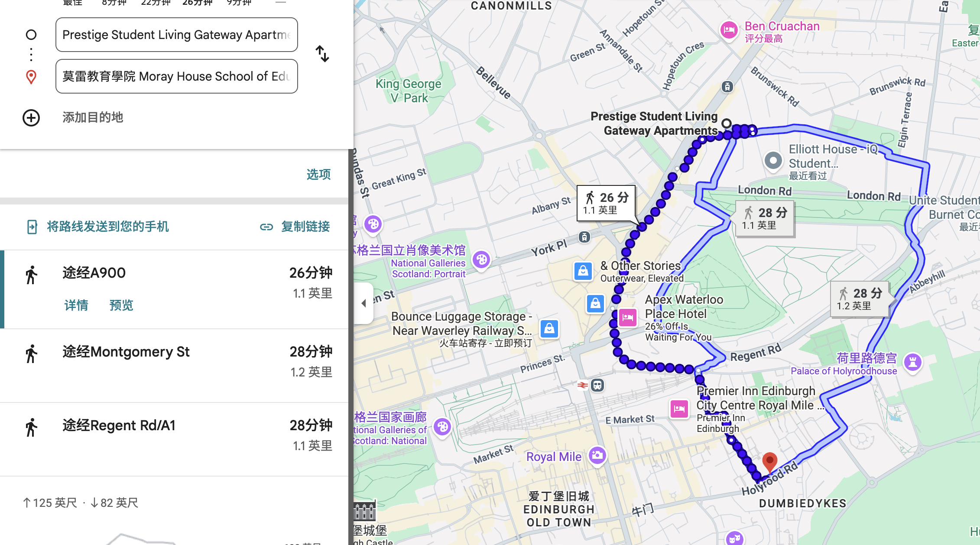Edit the Moray House School destination field

point(177,76)
